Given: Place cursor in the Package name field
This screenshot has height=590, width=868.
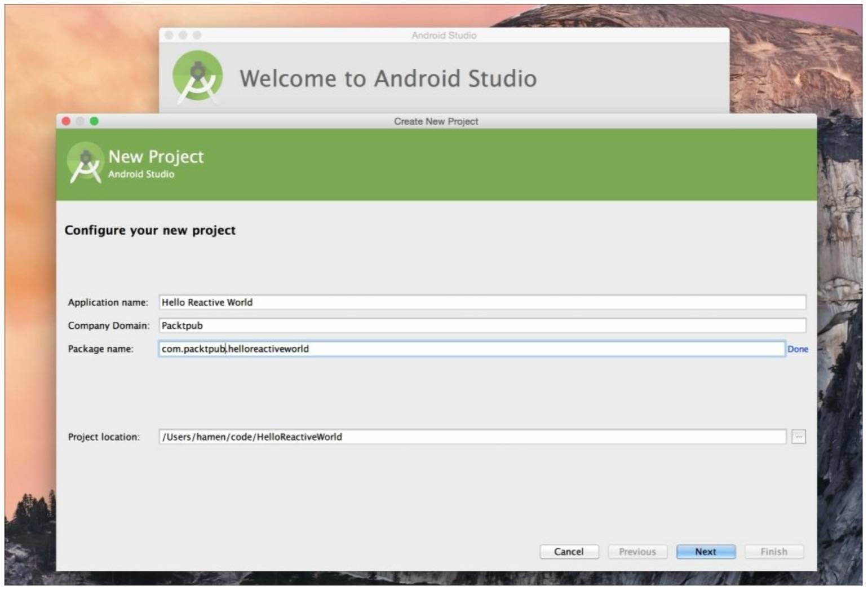Looking at the screenshot, I should coord(471,349).
